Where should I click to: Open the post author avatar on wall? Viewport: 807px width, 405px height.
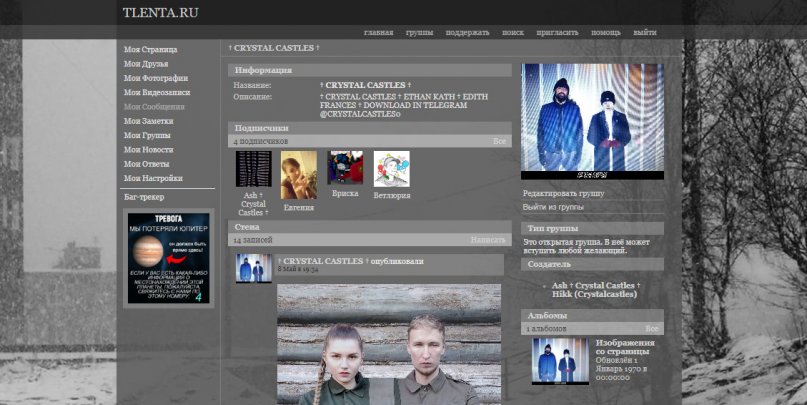pos(254,268)
